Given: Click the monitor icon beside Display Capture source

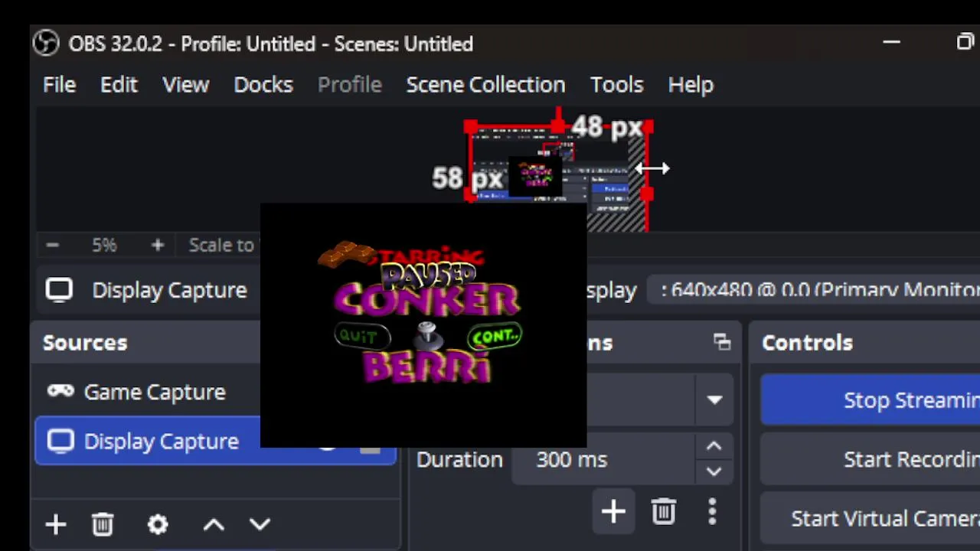Looking at the screenshot, I should [x=60, y=441].
